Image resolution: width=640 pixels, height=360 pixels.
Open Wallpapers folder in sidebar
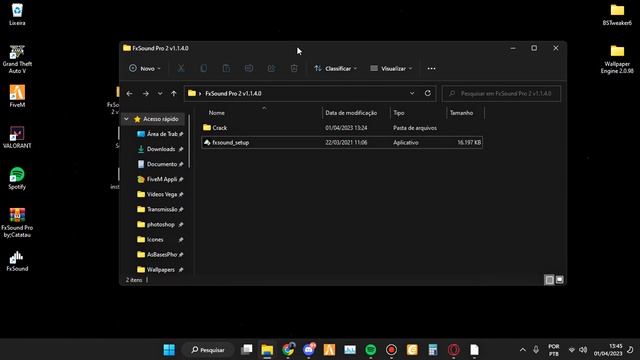click(x=160, y=269)
